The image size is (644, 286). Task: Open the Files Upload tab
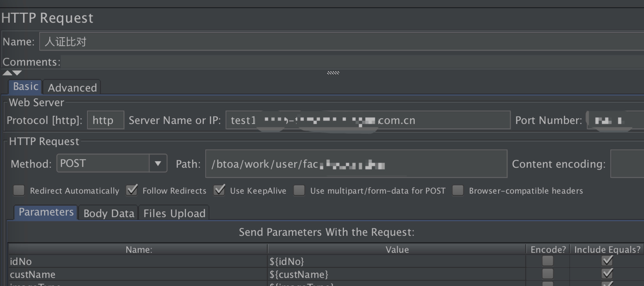coord(174,213)
